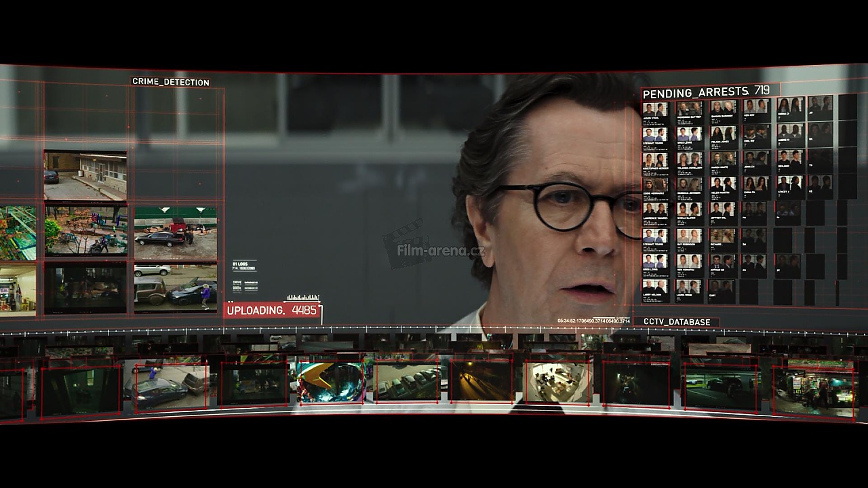868x488 pixels.
Task: Open building entrance camera feed with parked car
Action: click(85, 175)
